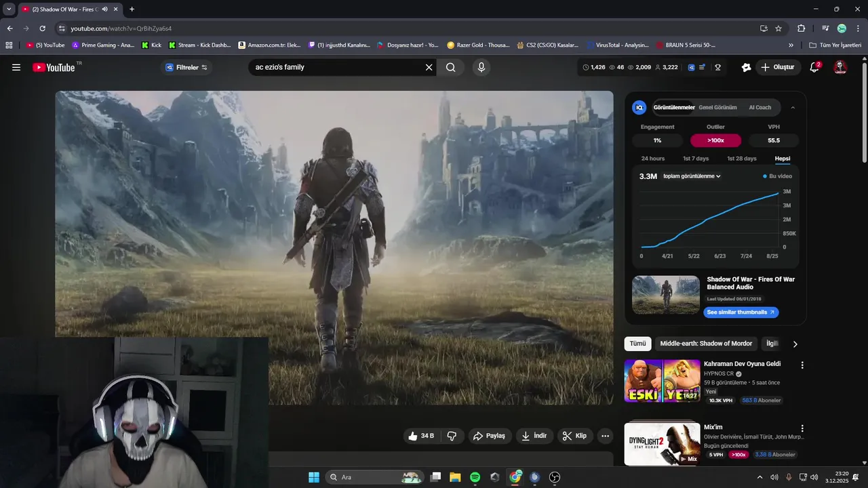Open the Dying Light 2 Mix thumbnail
Screen dimensions: 868x488
click(662, 444)
